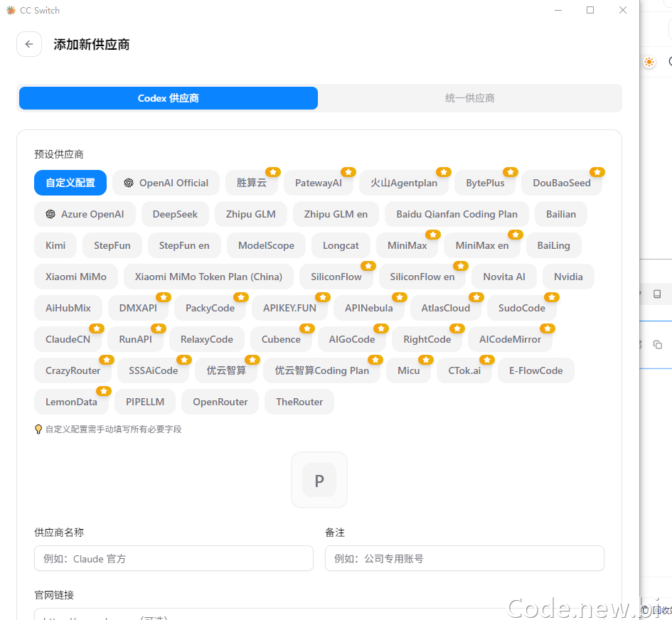The width and height of the screenshot is (672, 620).
Task: Choose the AiHubMix preset
Action: (x=68, y=308)
